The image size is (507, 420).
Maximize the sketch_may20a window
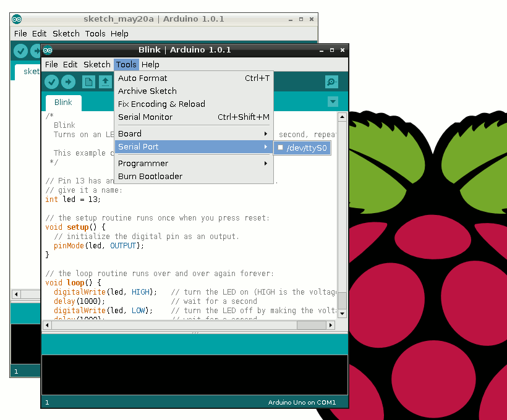[301, 19]
